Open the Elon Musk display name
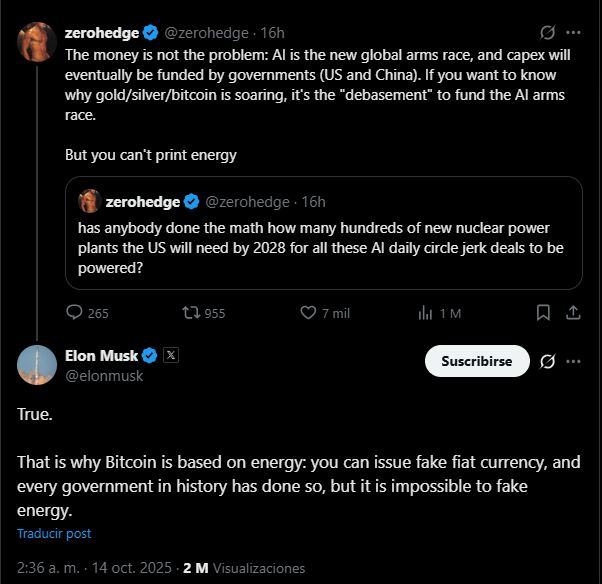Image resolution: width=602 pixels, height=584 pixels. pyautogui.click(x=101, y=355)
